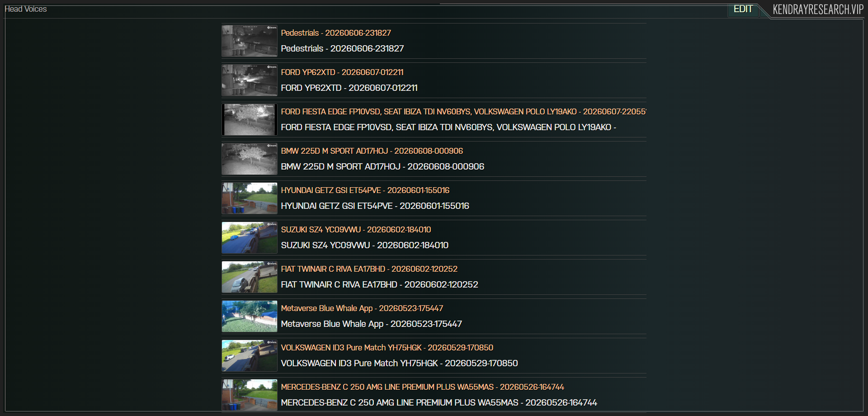Open the Pedestrials video thumbnail
The width and height of the screenshot is (868, 416).
pyautogui.click(x=250, y=41)
